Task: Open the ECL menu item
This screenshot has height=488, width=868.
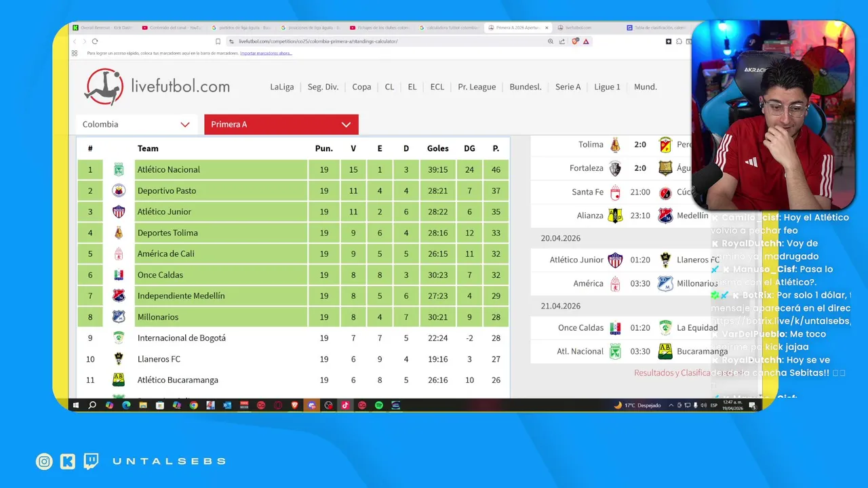Action: 437,87
